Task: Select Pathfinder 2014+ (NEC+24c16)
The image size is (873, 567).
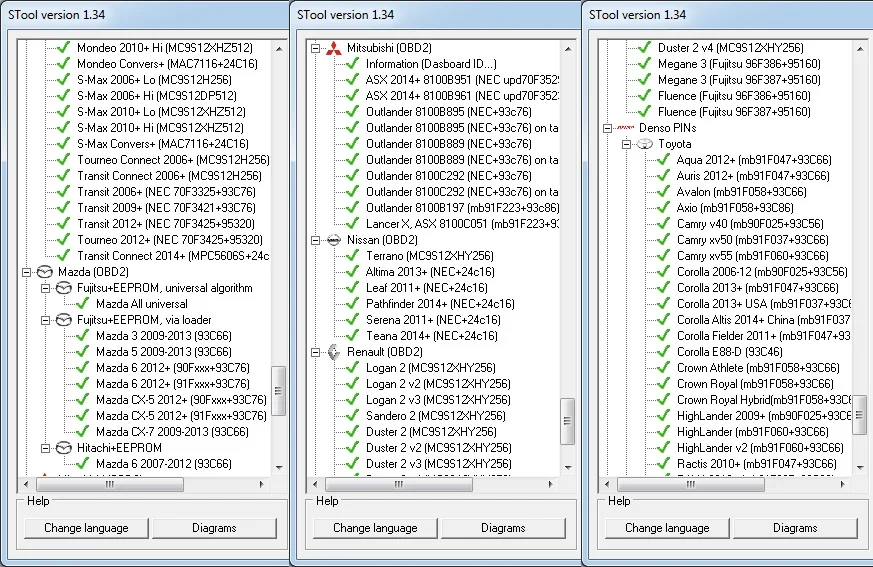Action: click(x=440, y=304)
